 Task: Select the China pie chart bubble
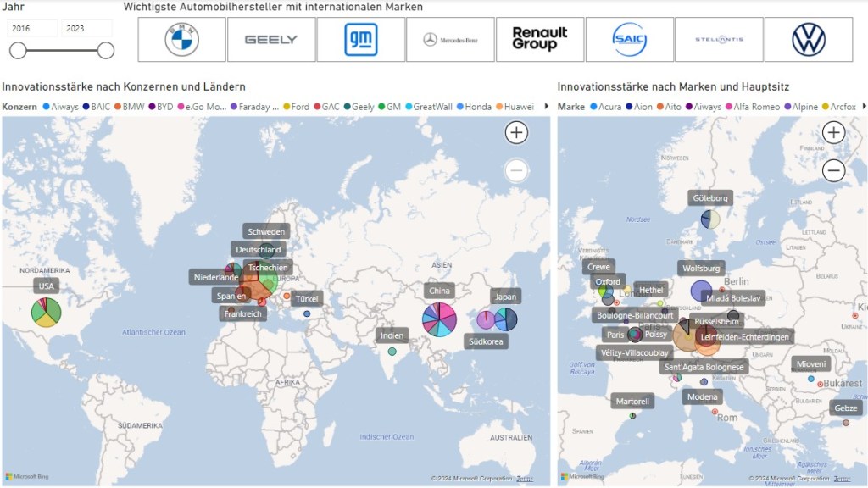(x=439, y=319)
